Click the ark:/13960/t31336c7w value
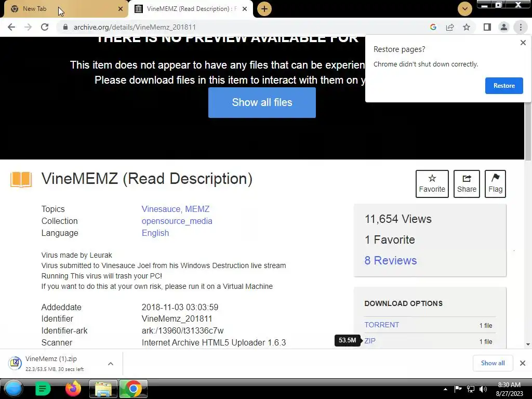This screenshot has height=399, width=532. coord(182,330)
